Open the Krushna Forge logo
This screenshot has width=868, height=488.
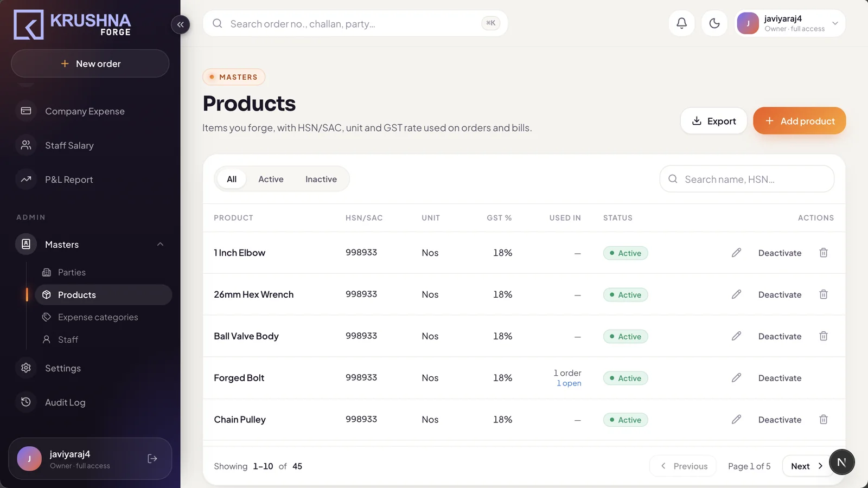[x=72, y=24]
